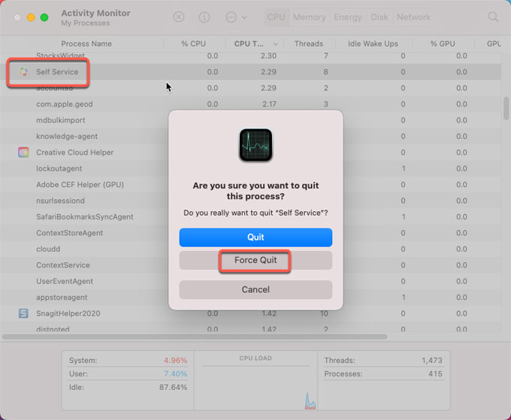Click the stop process (X) toolbar icon
Viewport: 511px width, 420px height.
[179, 17]
